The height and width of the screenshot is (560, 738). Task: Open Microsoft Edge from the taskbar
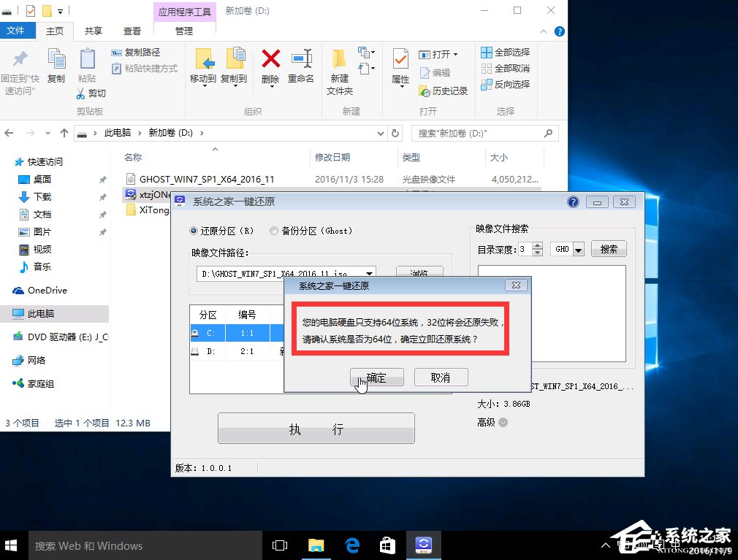352,545
